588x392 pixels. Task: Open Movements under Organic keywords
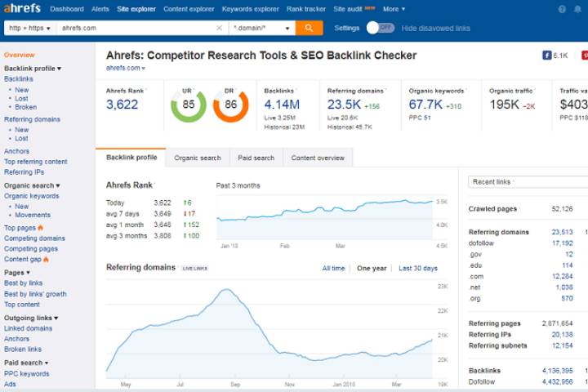click(x=33, y=215)
